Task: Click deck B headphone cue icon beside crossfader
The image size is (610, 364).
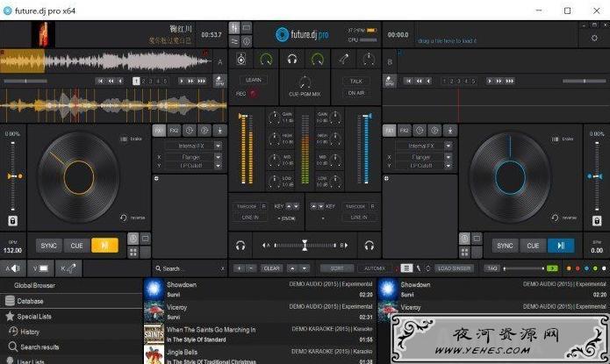Action: tap(370, 246)
